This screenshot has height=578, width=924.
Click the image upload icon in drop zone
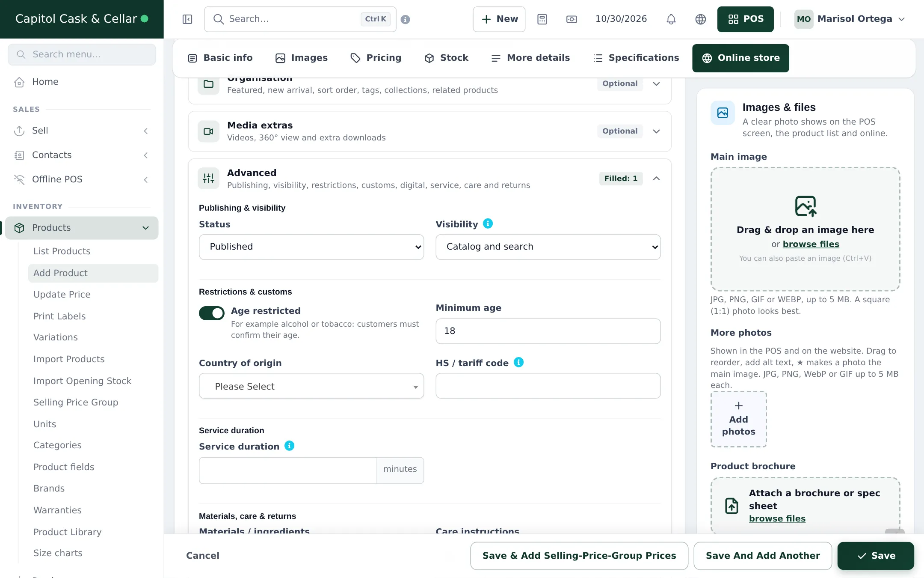[x=806, y=206]
